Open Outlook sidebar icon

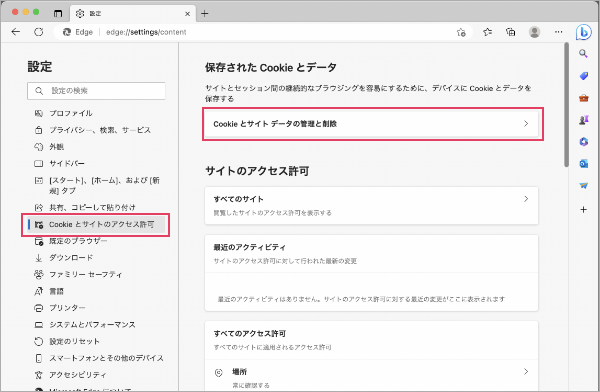pos(583,164)
